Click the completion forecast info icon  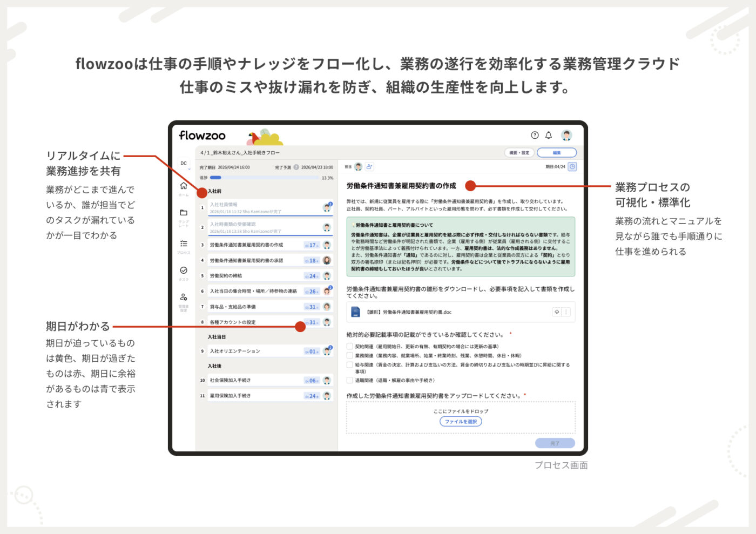(296, 167)
